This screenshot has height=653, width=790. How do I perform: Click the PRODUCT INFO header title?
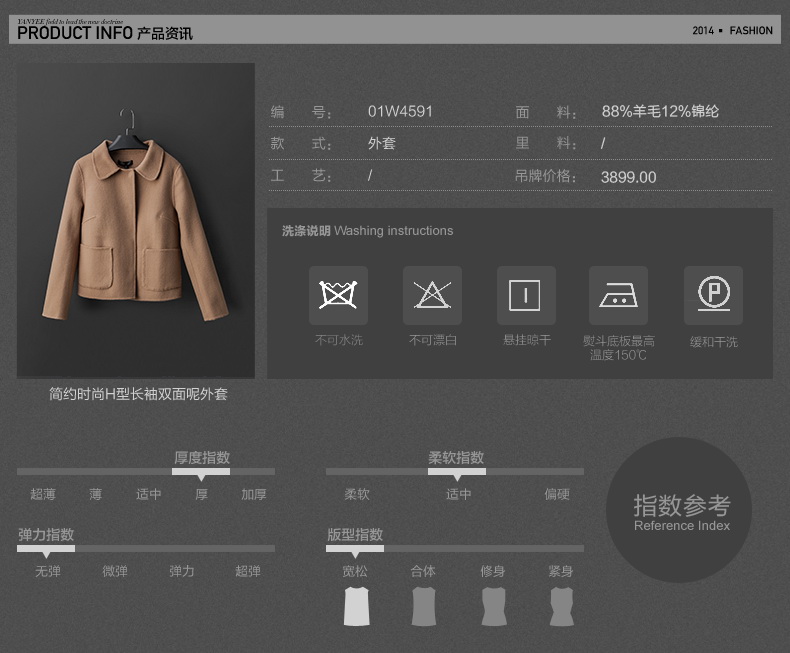[x=104, y=32]
